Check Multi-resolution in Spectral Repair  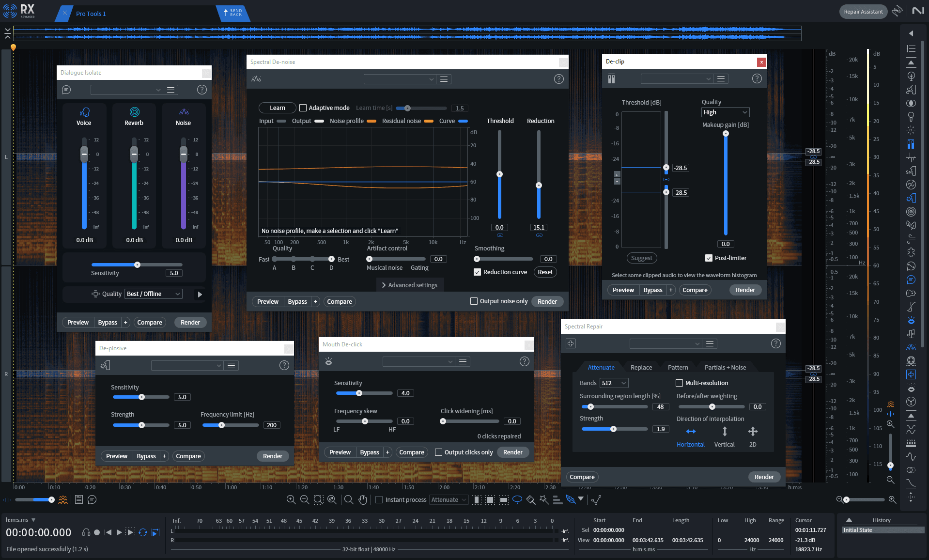[679, 383]
